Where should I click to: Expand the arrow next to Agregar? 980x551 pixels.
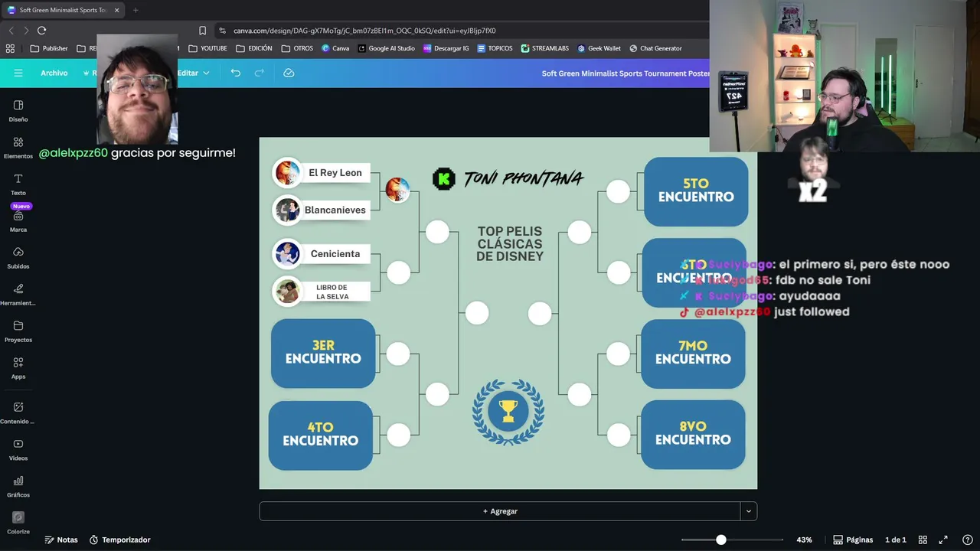pyautogui.click(x=749, y=511)
